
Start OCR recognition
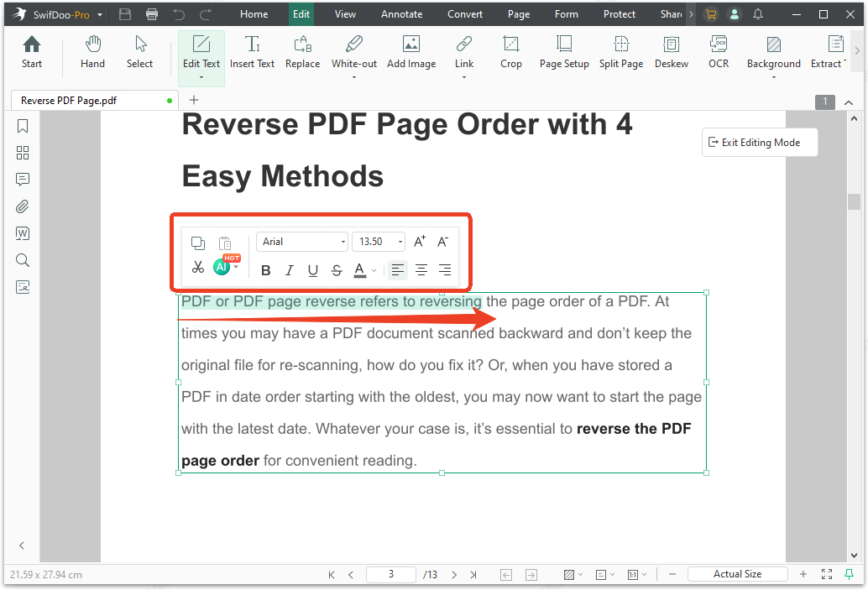pyautogui.click(x=719, y=53)
